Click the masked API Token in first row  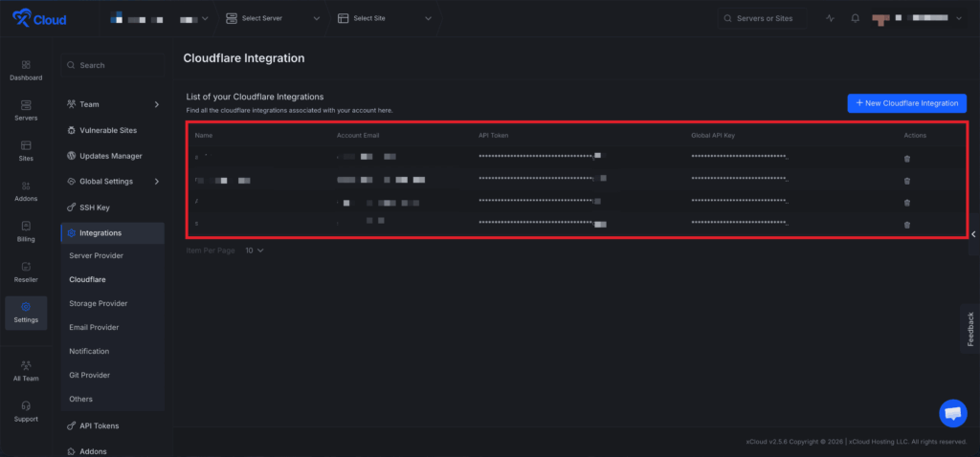pos(543,156)
